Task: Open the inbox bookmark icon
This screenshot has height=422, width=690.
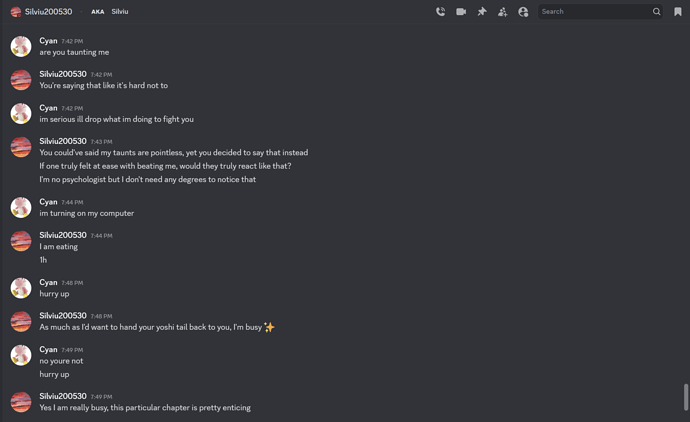Action: pos(678,12)
